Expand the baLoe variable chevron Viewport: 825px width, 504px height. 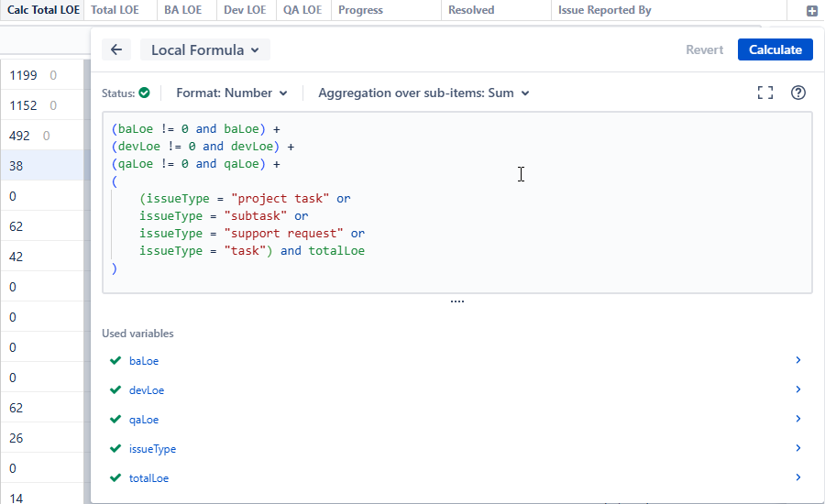pyautogui.click(x=798, y=360)
